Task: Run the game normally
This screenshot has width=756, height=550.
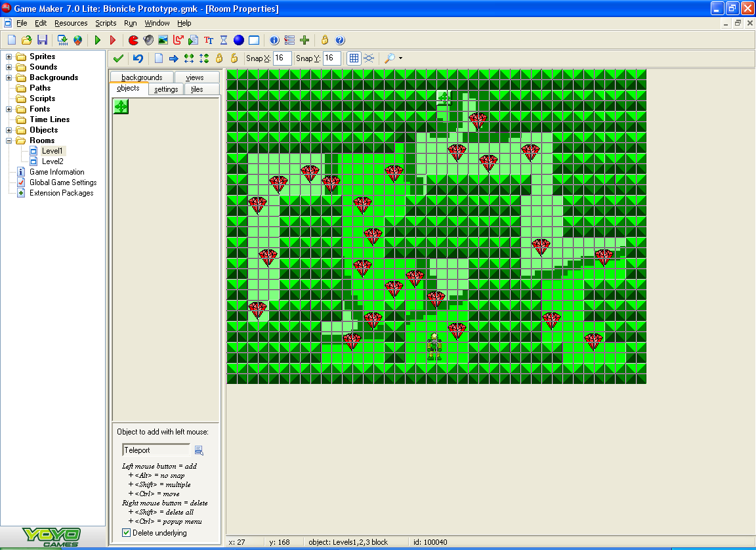Action: [96, 40]
